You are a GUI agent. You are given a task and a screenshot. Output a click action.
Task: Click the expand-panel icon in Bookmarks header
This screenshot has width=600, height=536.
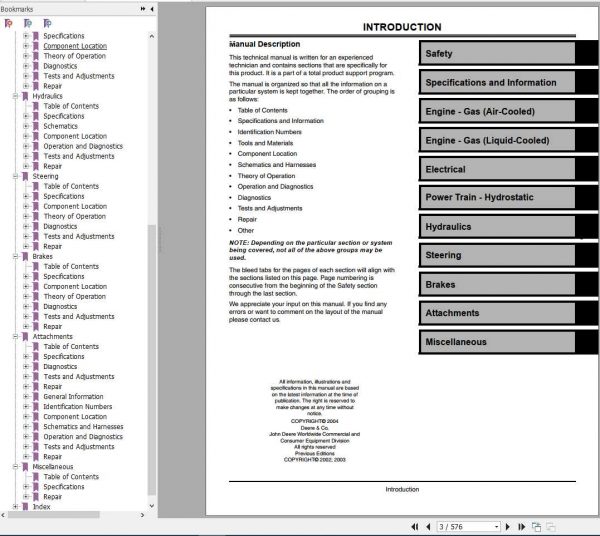(x=143, y=9)
